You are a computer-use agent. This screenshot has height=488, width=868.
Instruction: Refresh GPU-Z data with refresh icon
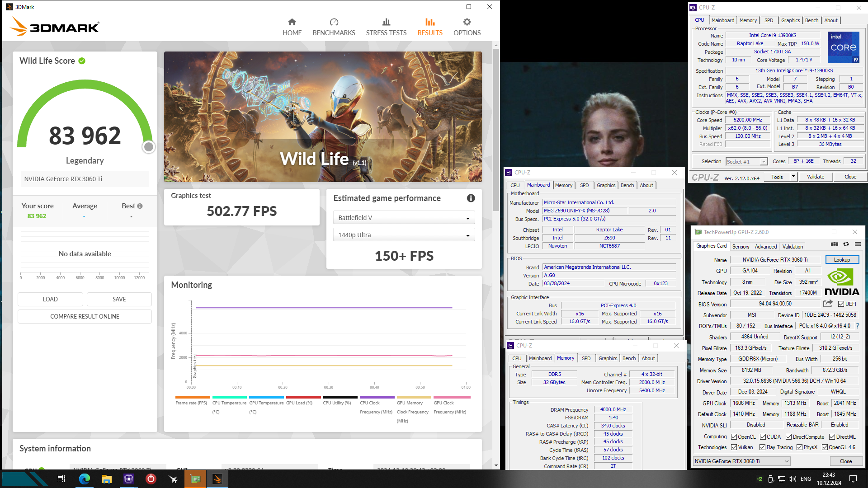[x=846, y=244]
